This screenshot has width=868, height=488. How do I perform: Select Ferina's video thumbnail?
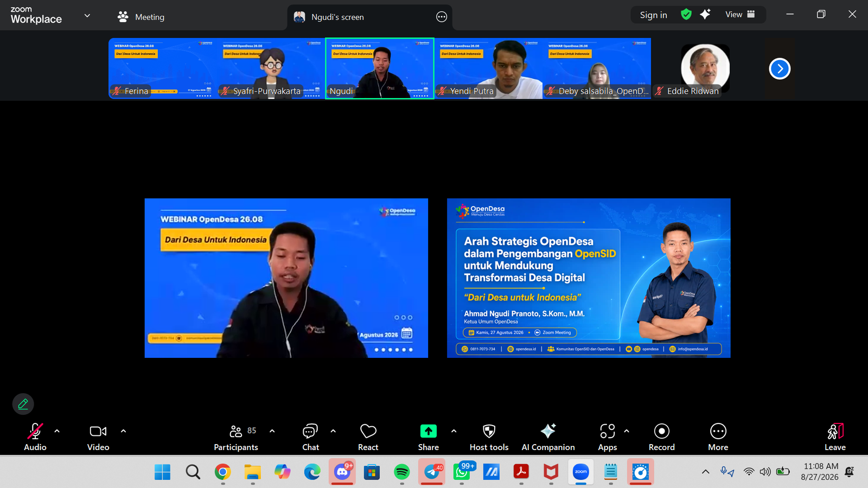coord(163,68)
